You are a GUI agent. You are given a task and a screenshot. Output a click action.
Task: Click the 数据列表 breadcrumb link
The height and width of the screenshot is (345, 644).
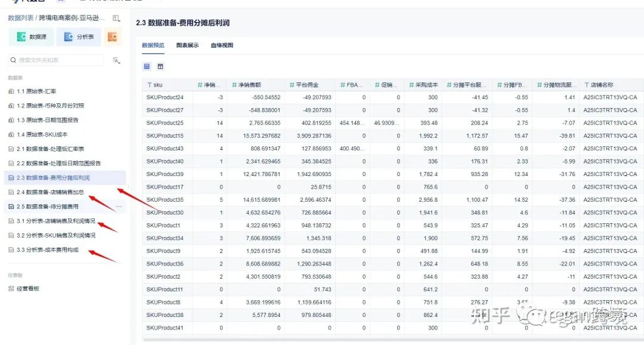point(20,18)
